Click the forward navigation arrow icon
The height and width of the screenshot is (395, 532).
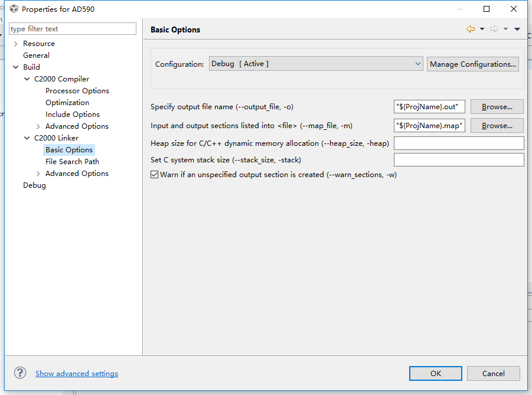(x=494, y=29)
